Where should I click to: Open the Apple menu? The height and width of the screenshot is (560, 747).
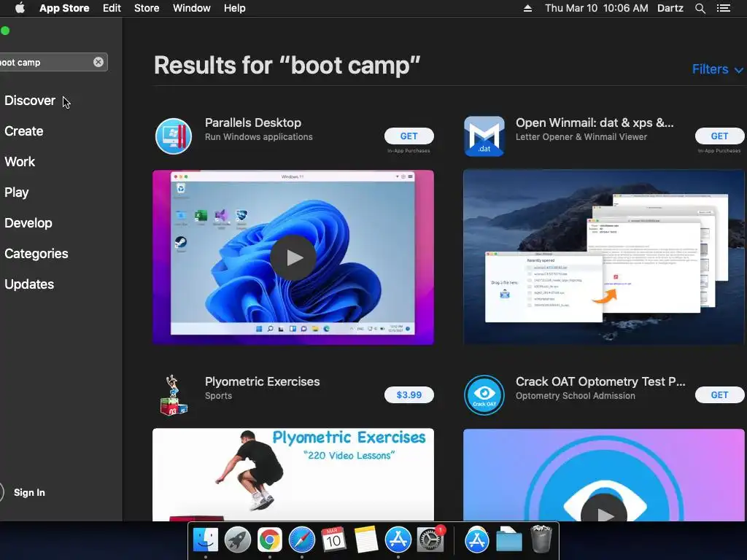pos(20,8)
